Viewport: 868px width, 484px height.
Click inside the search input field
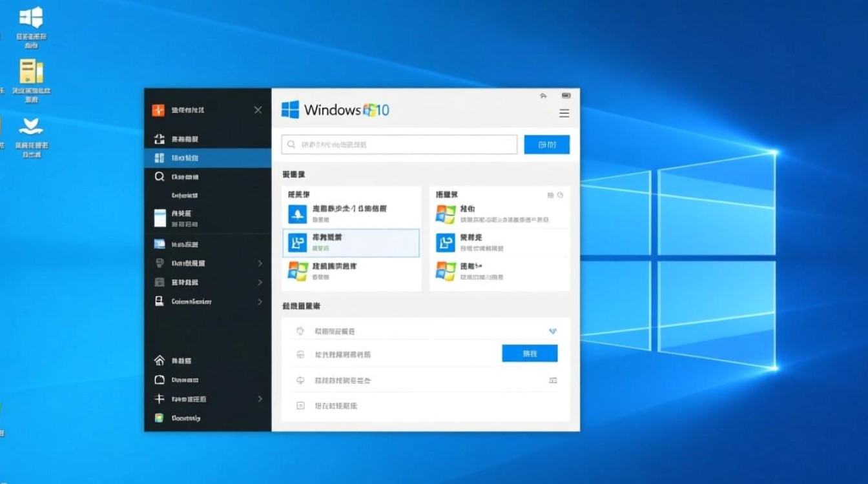[398, 145]
